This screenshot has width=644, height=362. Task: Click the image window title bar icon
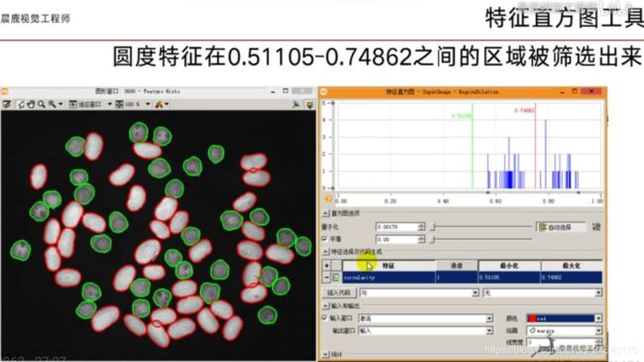coord(5,91)
